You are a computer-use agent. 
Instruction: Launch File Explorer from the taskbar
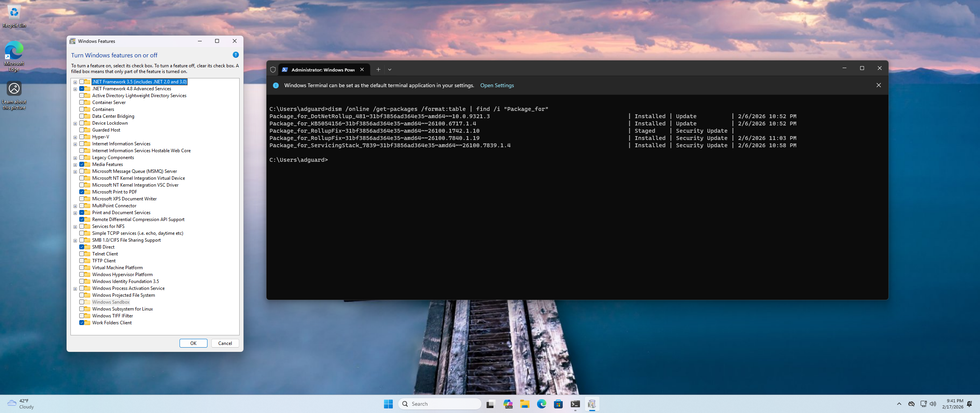click(x=524, y=404)
